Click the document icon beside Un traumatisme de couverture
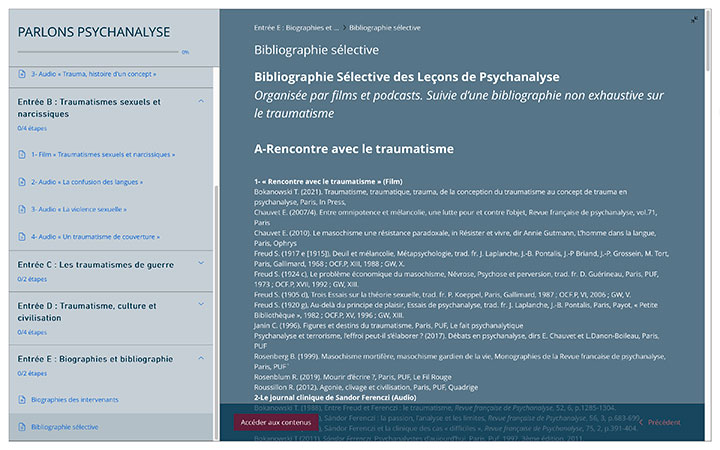720x450 pixels. point(22,237)
